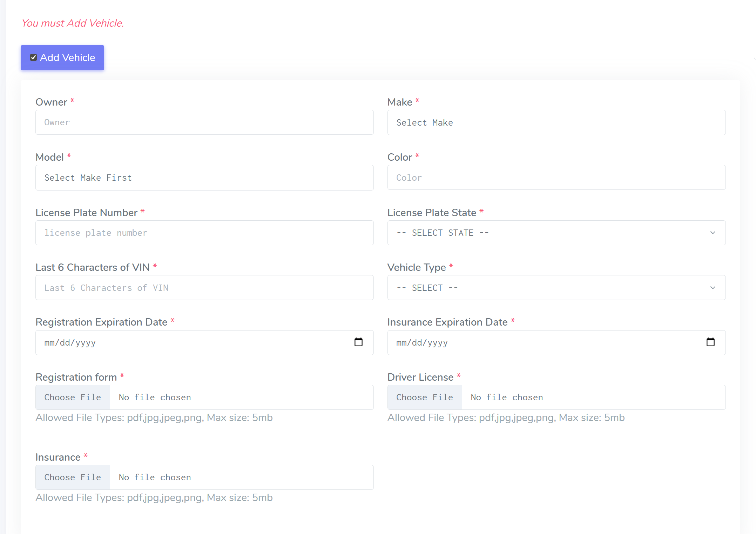Choose File for Insurance upload
The width and height of the screenshot is (756, 534).
tap(73, 477)
